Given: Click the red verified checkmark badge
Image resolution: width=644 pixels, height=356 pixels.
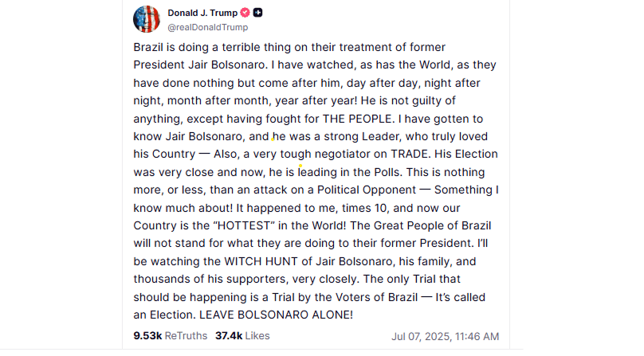Looking at the screenshot, I should 245,13.
